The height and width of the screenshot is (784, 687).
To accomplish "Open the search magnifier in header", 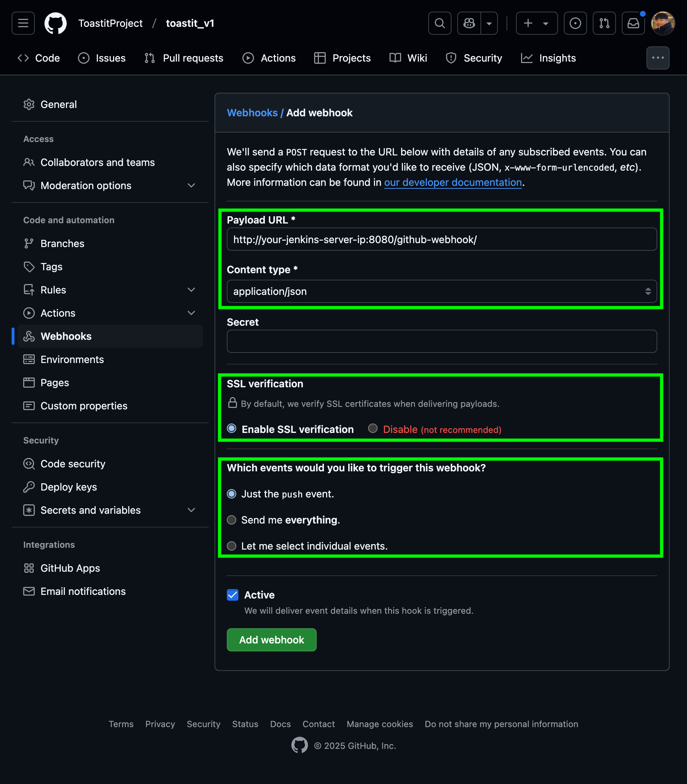I will pyautogui.click(x=440, y=24).
